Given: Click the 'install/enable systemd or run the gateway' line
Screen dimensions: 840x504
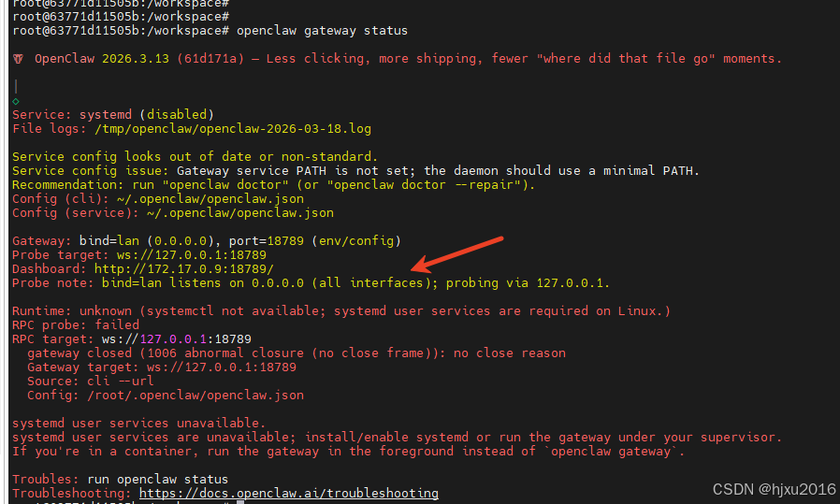Looking at the screenshot, I should tap(397, 437).
